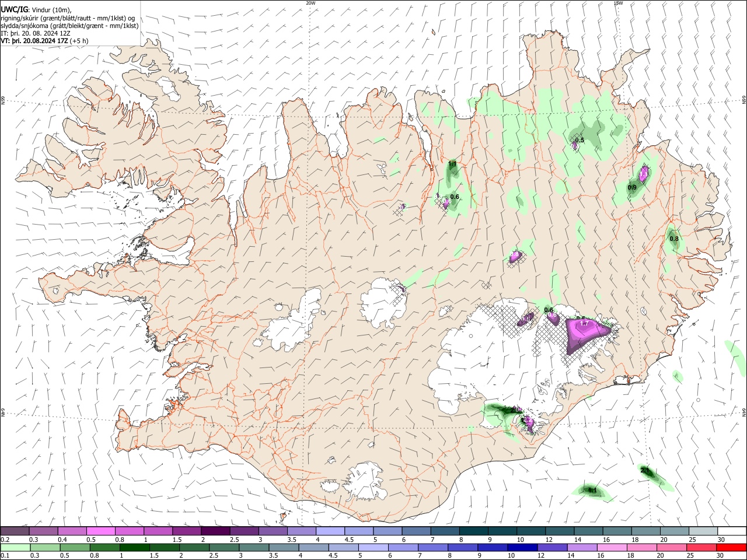747x560 pixels.
Task: Pick the navy blue rain-legend swatch at 10
Action: (x=522, y=547)
